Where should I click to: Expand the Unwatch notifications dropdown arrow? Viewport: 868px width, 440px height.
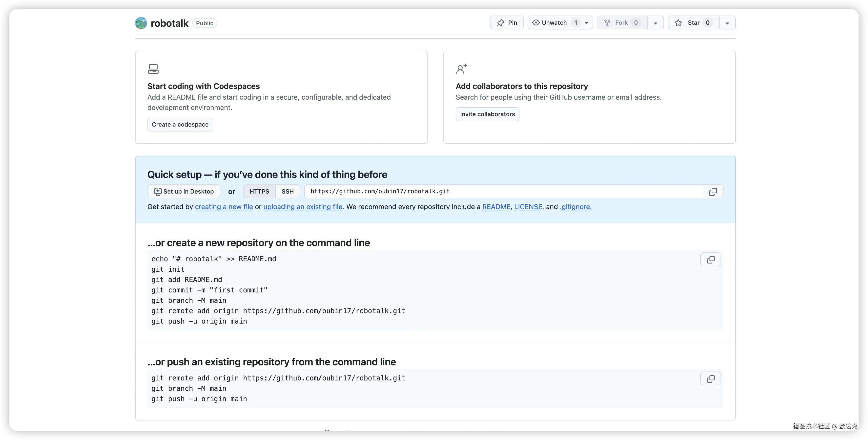(x=587, y=23)
